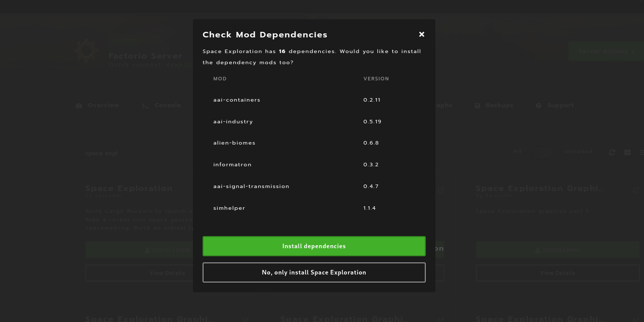Close the Check Mod Dependencies dialog
Image resolution: width=644 pixels, height=322 pixels.
(422, 34)
